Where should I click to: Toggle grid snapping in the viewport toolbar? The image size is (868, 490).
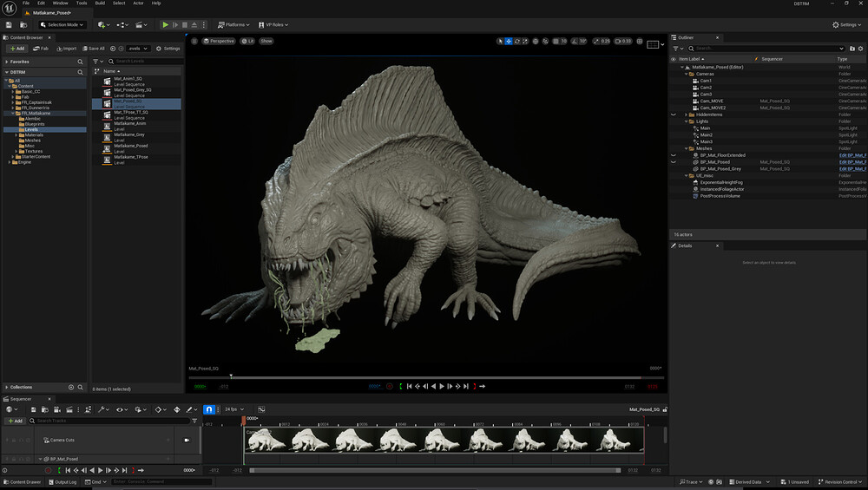555,41
